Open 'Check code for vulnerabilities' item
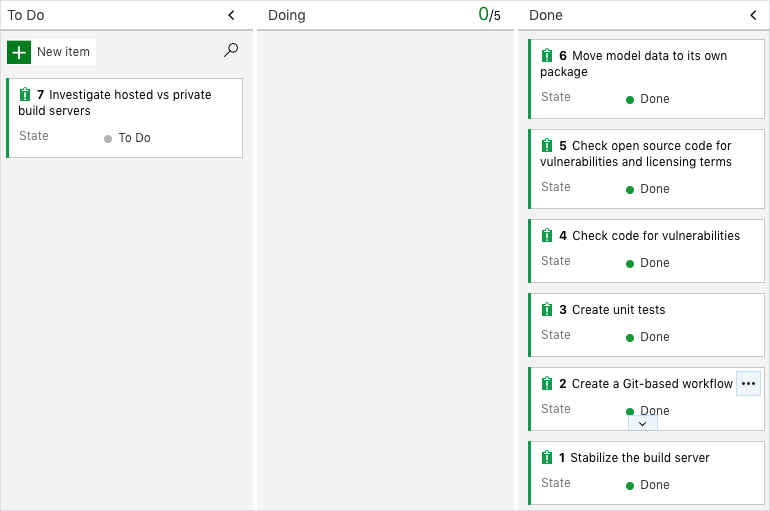770x511 pixels. click(x=656, y=236)
